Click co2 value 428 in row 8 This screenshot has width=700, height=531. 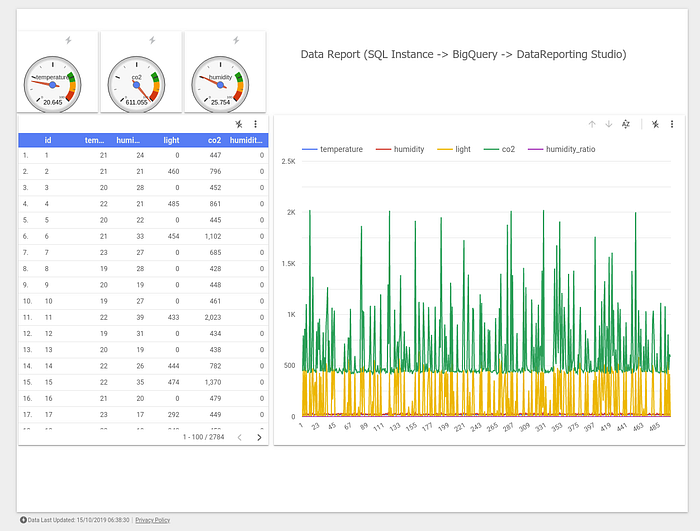tap(215, 269)
